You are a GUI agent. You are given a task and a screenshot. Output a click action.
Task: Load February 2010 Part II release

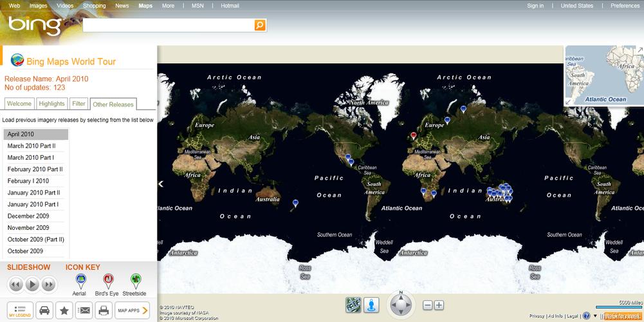tap(36, 169)
